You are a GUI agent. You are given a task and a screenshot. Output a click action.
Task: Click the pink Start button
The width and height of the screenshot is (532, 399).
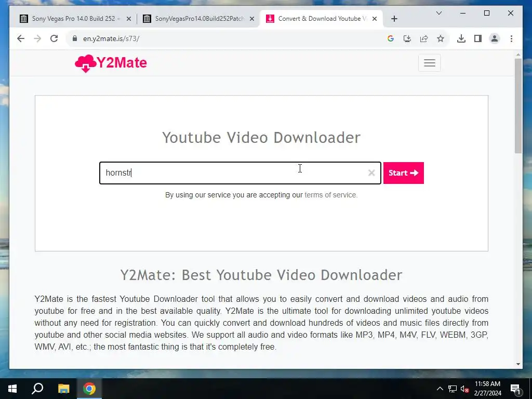point(403,173)
